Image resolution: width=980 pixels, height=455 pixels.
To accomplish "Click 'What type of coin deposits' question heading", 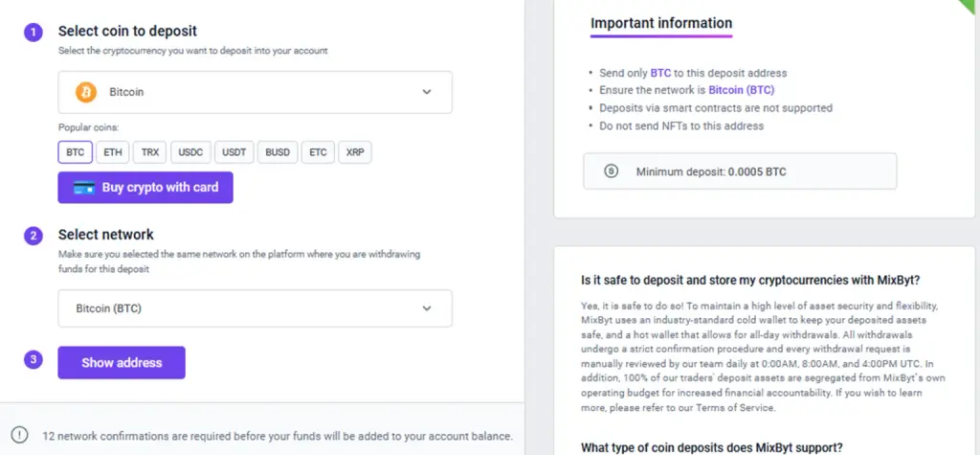I will point(712,447).
